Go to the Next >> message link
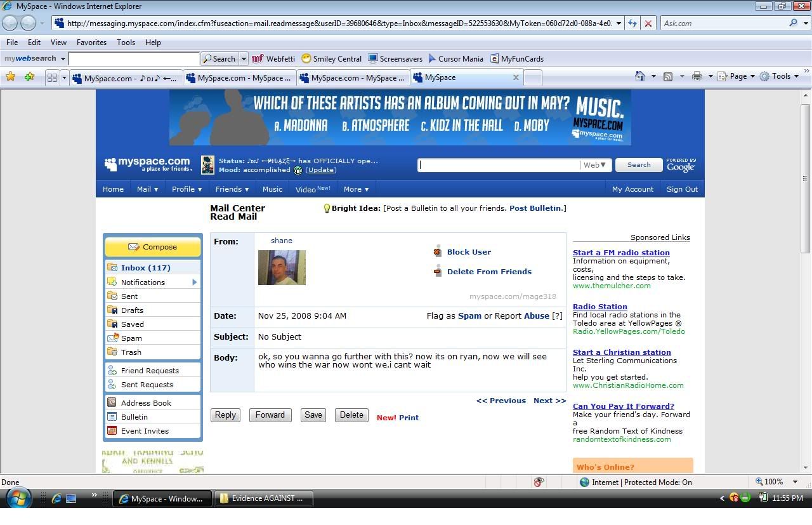This screenshot has height=525, width=812. pos(549,401)
